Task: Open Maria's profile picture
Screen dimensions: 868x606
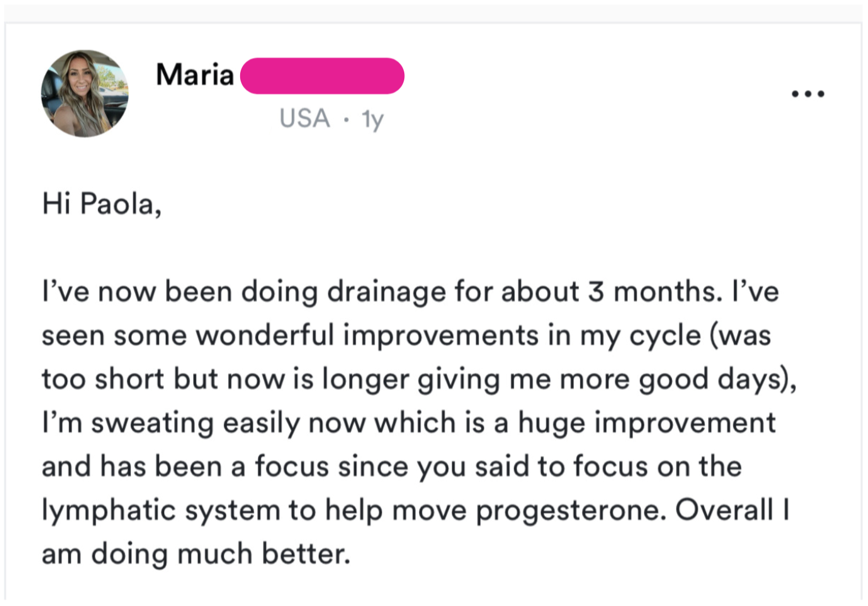Action: click(85, 93)
